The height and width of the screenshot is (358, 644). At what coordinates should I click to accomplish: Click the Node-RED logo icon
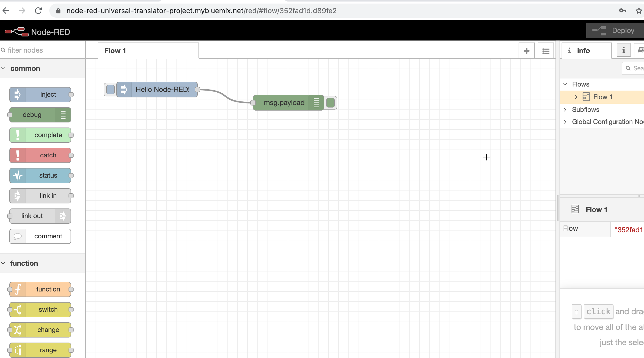click(x=17, y=32)
